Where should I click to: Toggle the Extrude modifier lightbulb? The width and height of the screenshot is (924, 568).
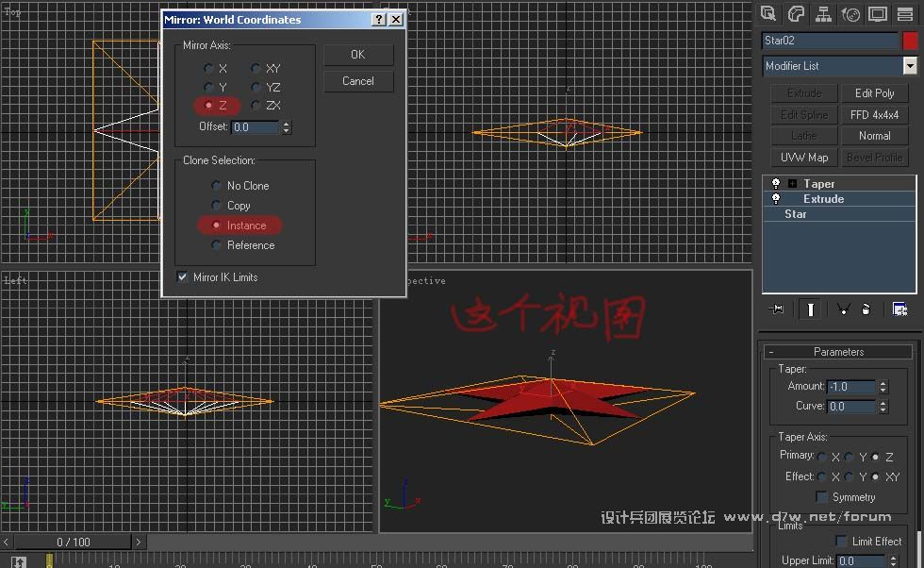point(775,199)
